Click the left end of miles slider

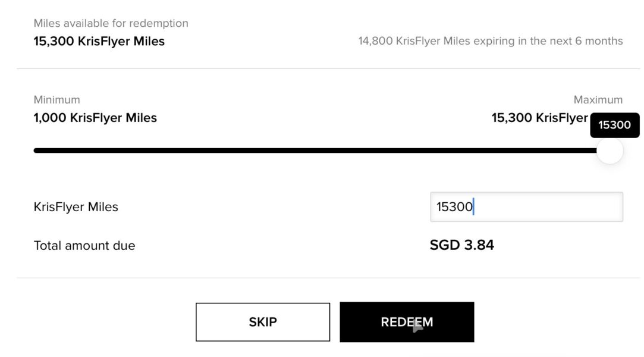pos(37,151)
